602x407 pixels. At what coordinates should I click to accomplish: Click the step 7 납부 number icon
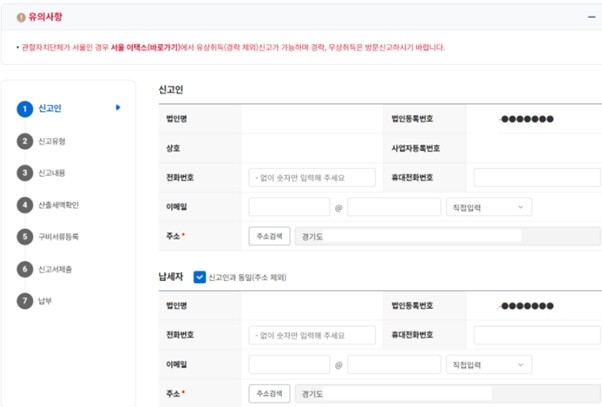pos(25,301)
